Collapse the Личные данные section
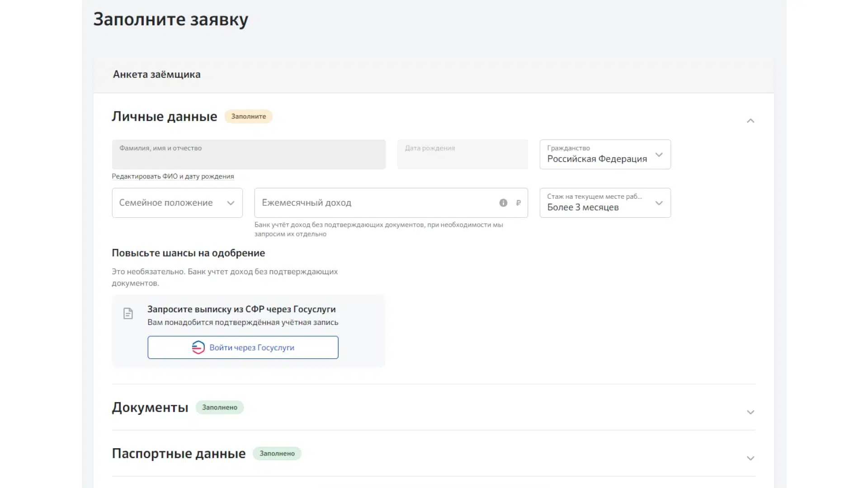The image size is (868, 488). click(750, 121)
